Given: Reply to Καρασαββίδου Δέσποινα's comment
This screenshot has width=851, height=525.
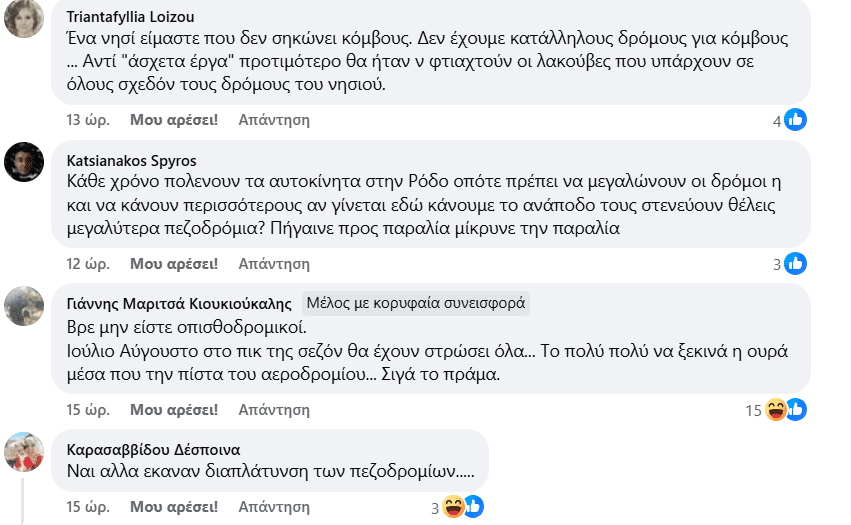Looking at the screenshot, I should (x=274, y=507).
